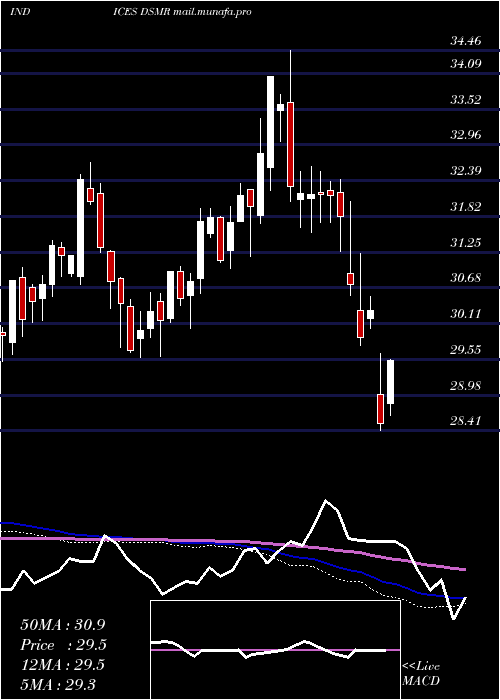The width and height of the screenshot is (500, 700).
Task: Click the Price : 29.5 readout
Action: click(63, 645)
